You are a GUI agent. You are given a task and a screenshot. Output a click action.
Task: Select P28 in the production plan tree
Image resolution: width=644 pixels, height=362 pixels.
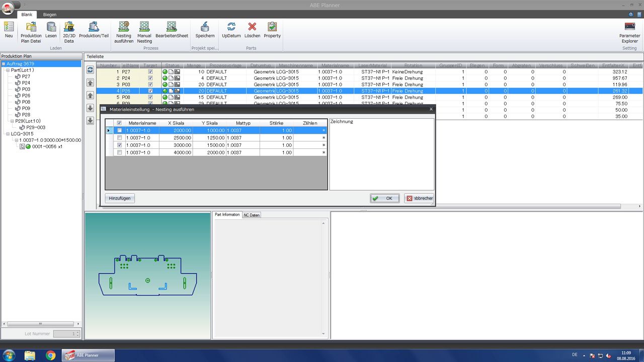pos(26,115)
